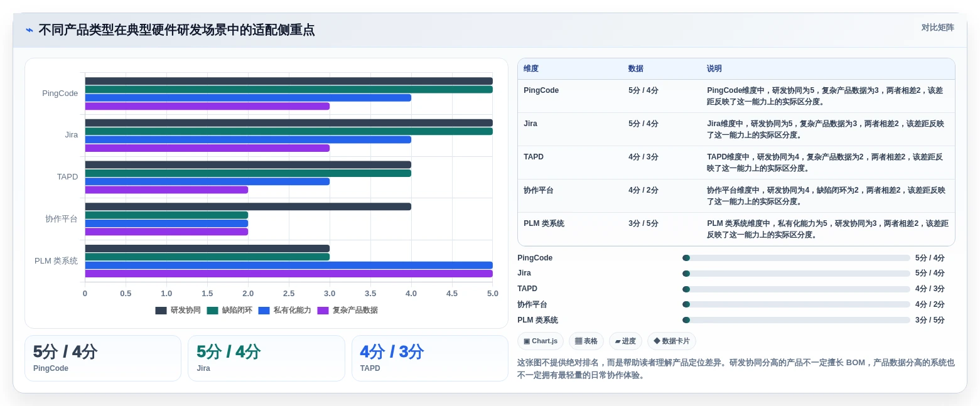This screenshot has width=980, height=406.
Task: Click the 对比矩阵 label
Action: [937, 28]
